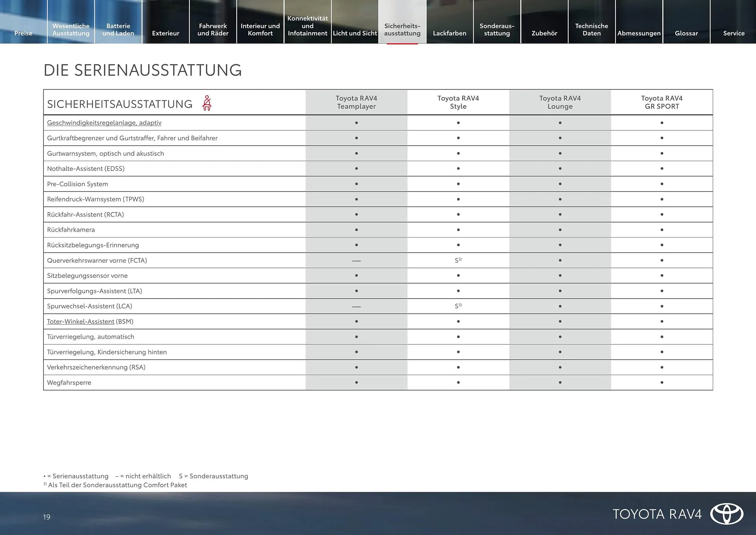Screen dimensions: 756x535
Task: Navigate to Interieur und Komfort tab
Action: 260,30
